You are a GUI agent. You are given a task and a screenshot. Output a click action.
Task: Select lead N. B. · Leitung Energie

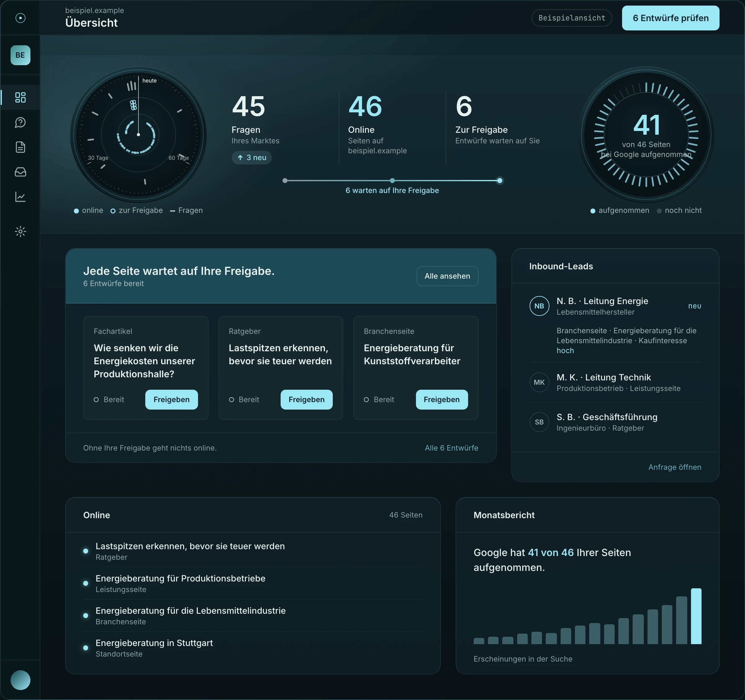[x=615, y=325]
